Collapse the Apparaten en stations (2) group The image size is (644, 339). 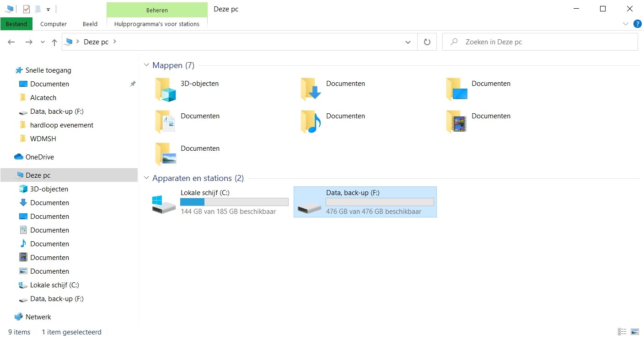[147, 178]
